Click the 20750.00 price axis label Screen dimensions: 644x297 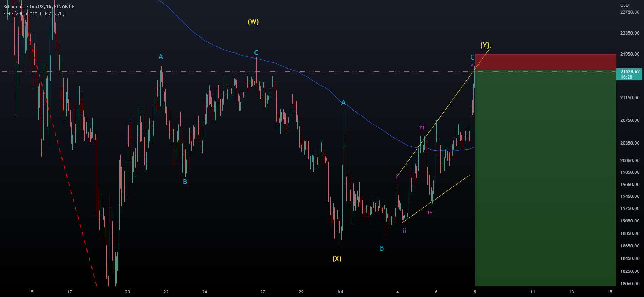coord(630,120)
